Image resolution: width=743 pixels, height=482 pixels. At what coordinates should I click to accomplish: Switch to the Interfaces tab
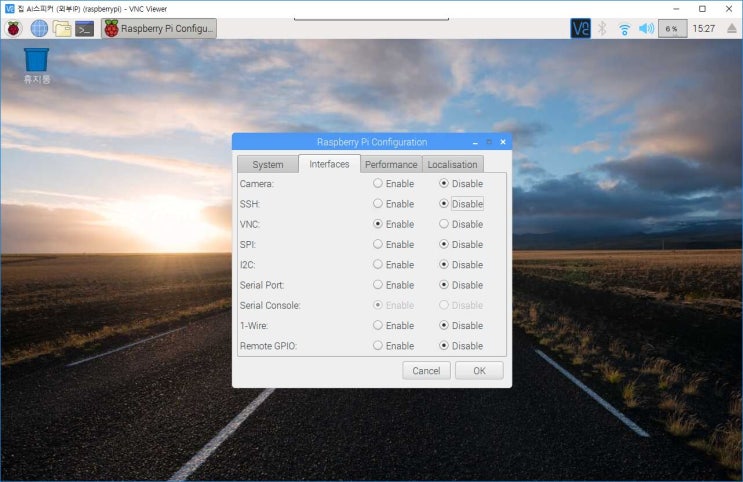pos(329,164)
